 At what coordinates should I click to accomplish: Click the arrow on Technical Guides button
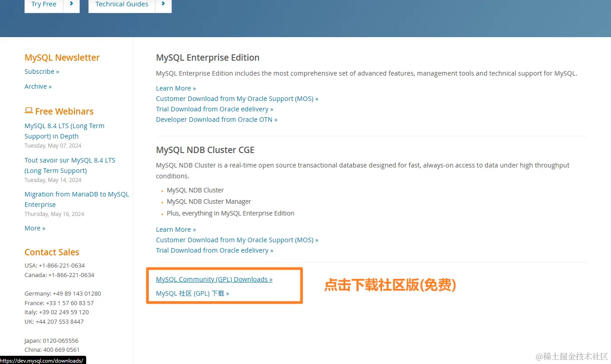[x=163, y=5]
